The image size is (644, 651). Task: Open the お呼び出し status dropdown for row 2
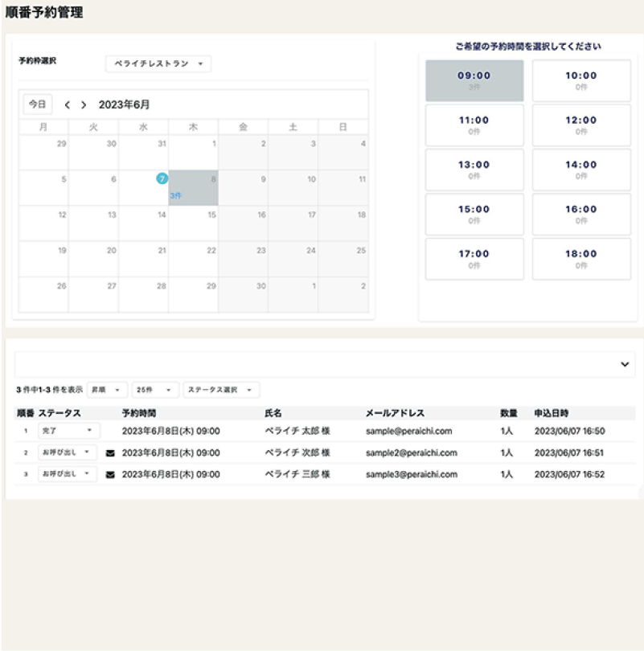point(68,452)
